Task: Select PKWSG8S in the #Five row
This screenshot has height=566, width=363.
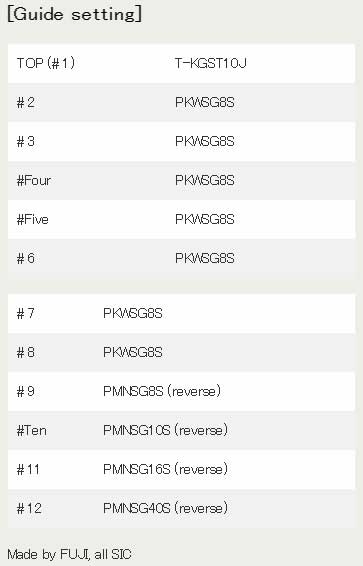Action: tap(205, 219)
